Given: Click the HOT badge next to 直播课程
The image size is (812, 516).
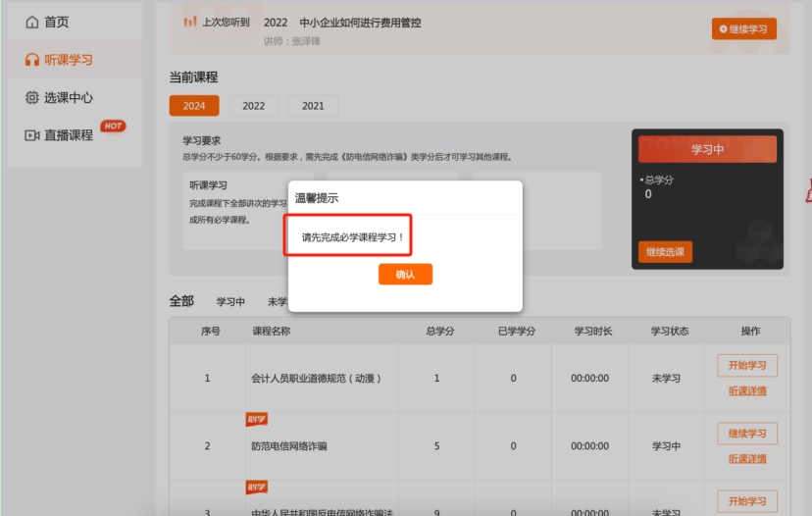Looking at the screenshot, I should (x=113, y=126).
